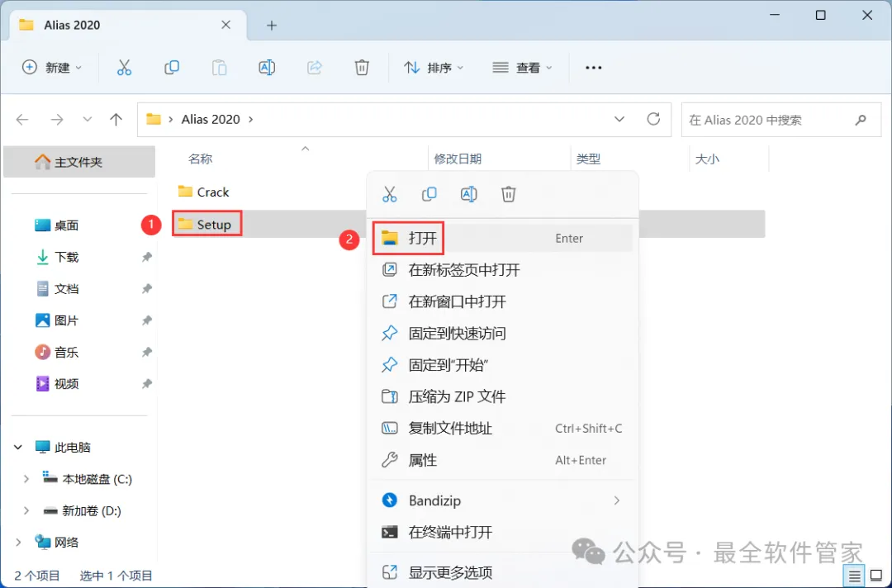Choose 显示更多选项
892x588 pixels.
pos(502,572)
